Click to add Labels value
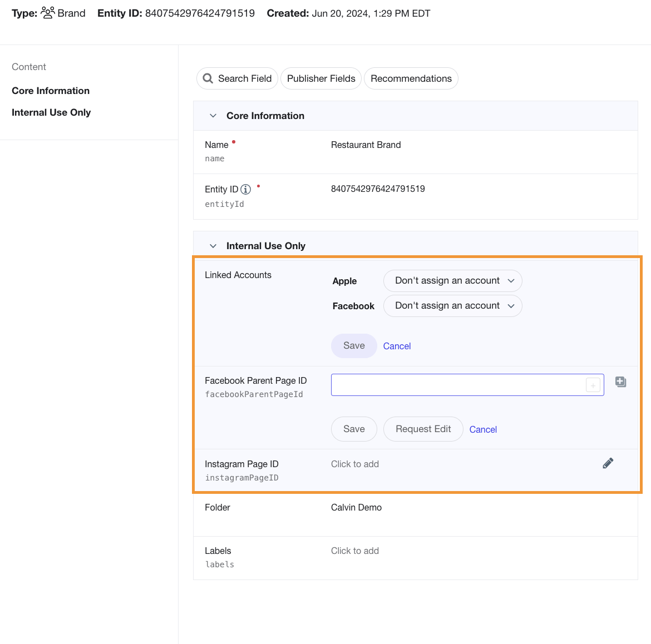This screenshot has width=651, height=644. pyautogui.click(x=355, y=551)
